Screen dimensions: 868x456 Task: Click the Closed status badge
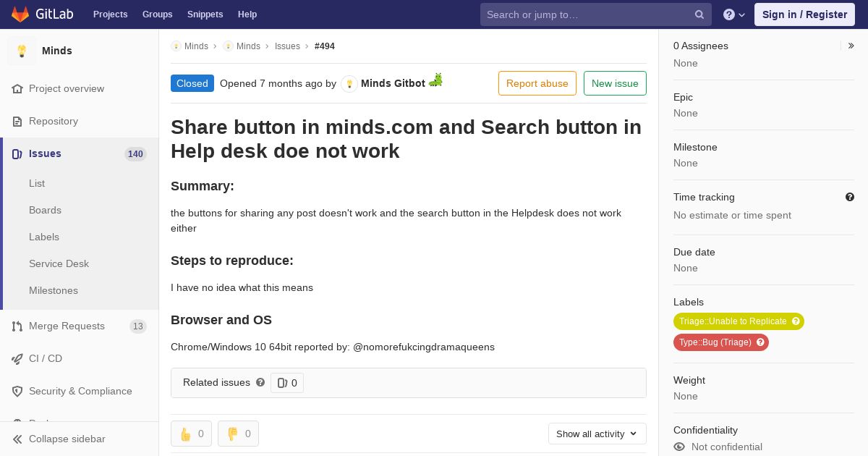tap(192, 83)
